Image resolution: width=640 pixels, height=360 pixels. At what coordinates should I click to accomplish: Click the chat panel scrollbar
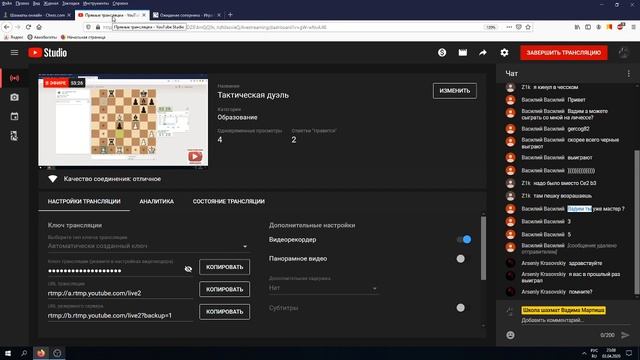point(637,222)
